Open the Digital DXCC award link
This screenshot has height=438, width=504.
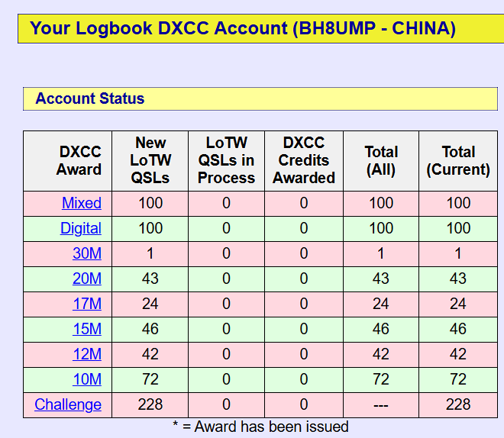(81, 228)
